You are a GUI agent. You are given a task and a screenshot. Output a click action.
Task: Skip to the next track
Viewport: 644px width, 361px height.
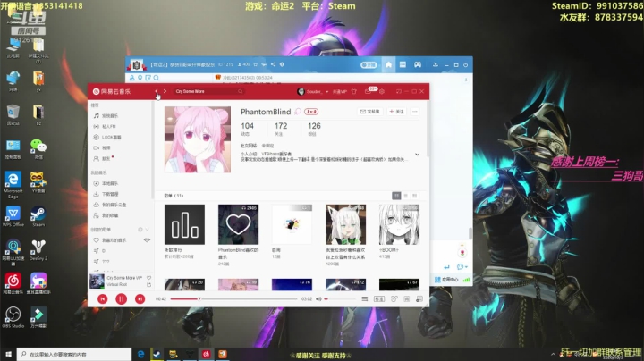click(140, 299)
